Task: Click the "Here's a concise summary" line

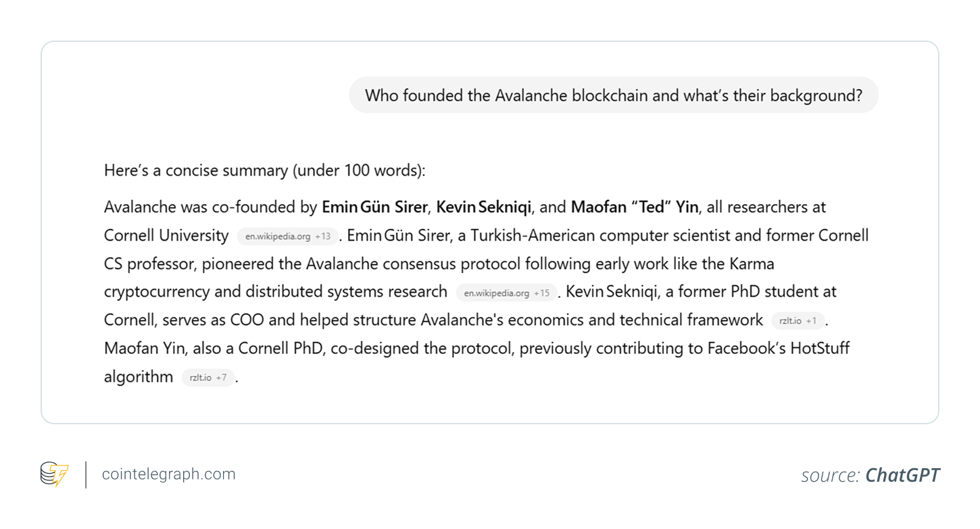Action: click(x=264, y=170)
